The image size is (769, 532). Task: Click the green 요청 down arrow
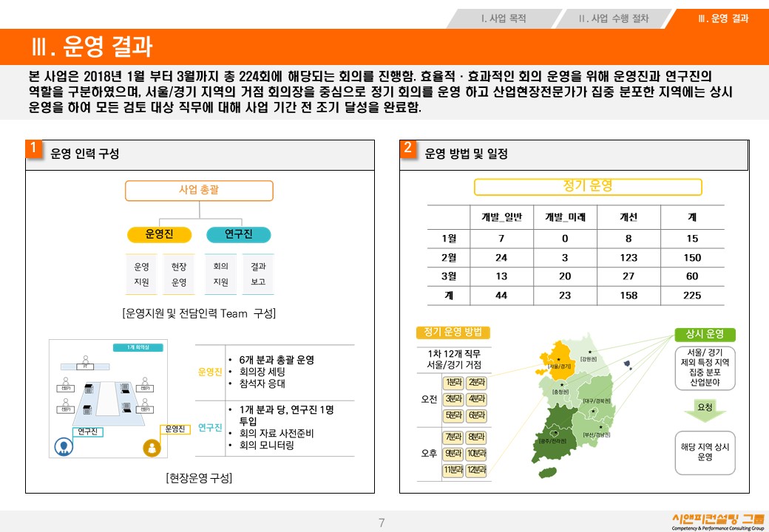(705, 411)
